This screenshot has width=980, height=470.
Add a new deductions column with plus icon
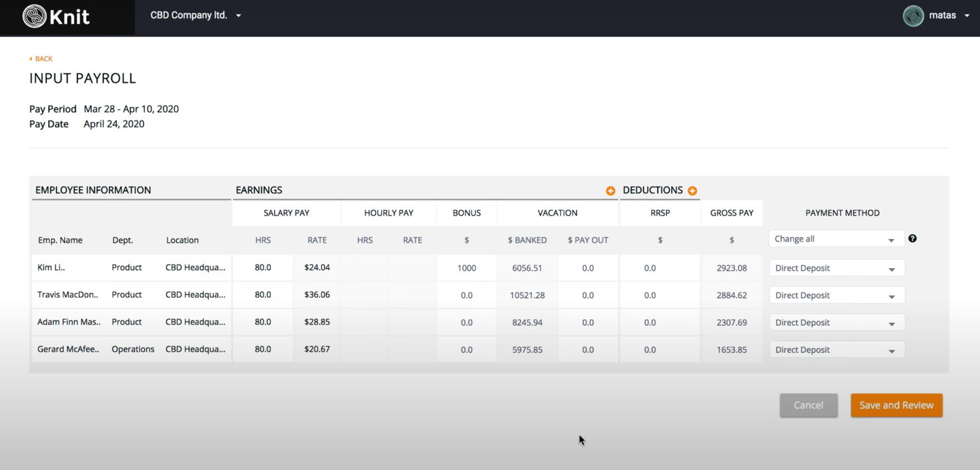(x=692, y=191)
